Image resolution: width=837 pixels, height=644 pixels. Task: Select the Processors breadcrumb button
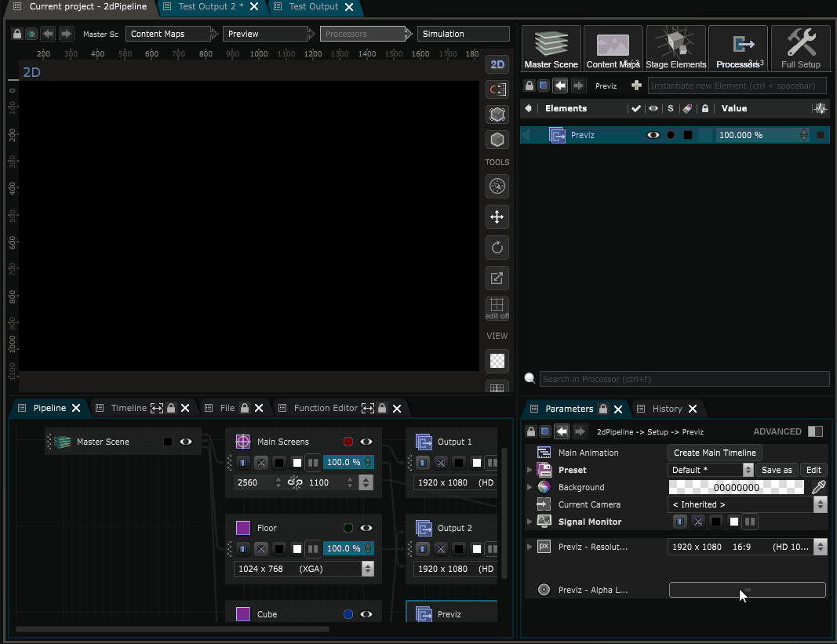pos(363,35)
